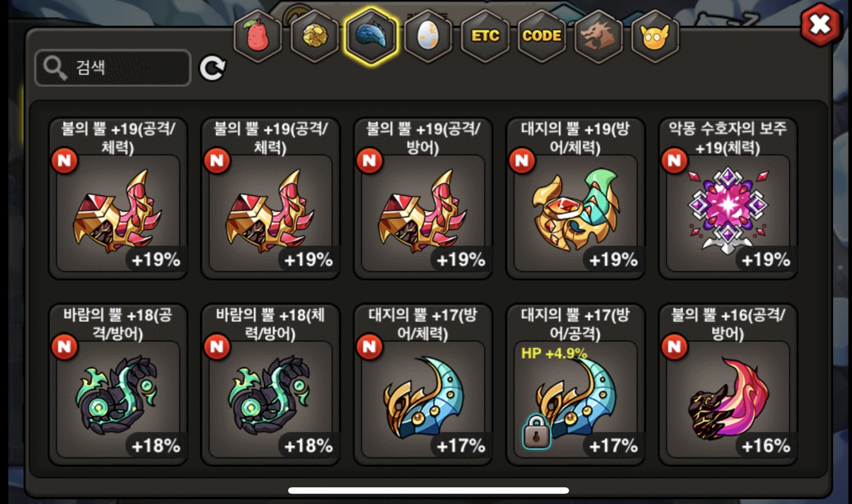Viewport: 852px width, 504px height.
Task: Select the gold nugget category tab
Action: coord(315,36)
